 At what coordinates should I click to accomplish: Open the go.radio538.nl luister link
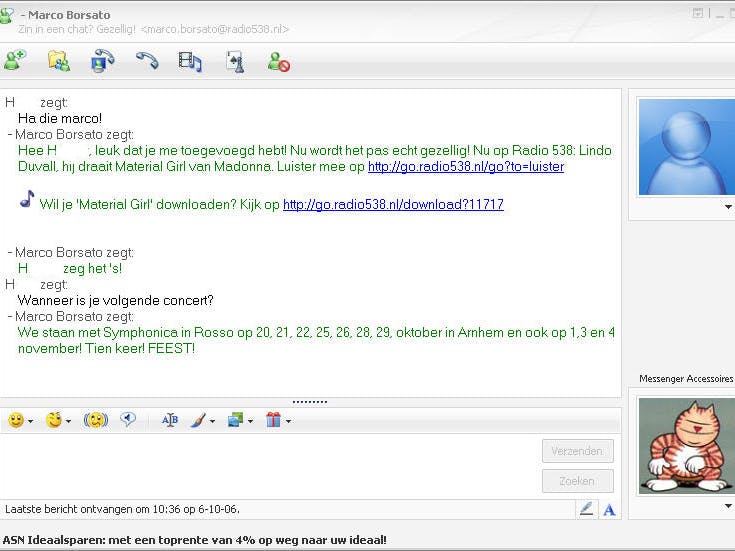point(466,166)
